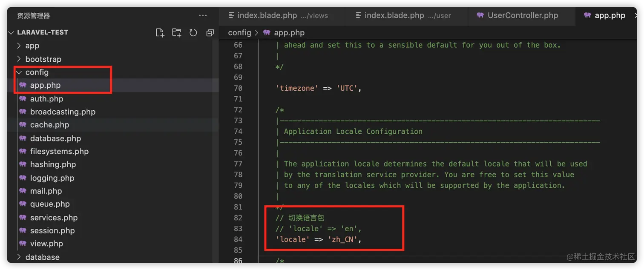Click the PHP icon beside queue.php
The image size is (644, 270).
[23, 204]
